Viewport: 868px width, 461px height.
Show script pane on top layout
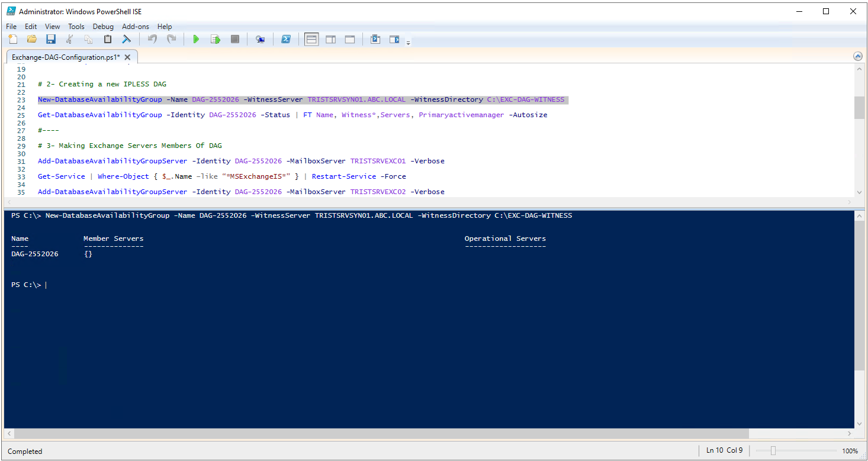311,39
